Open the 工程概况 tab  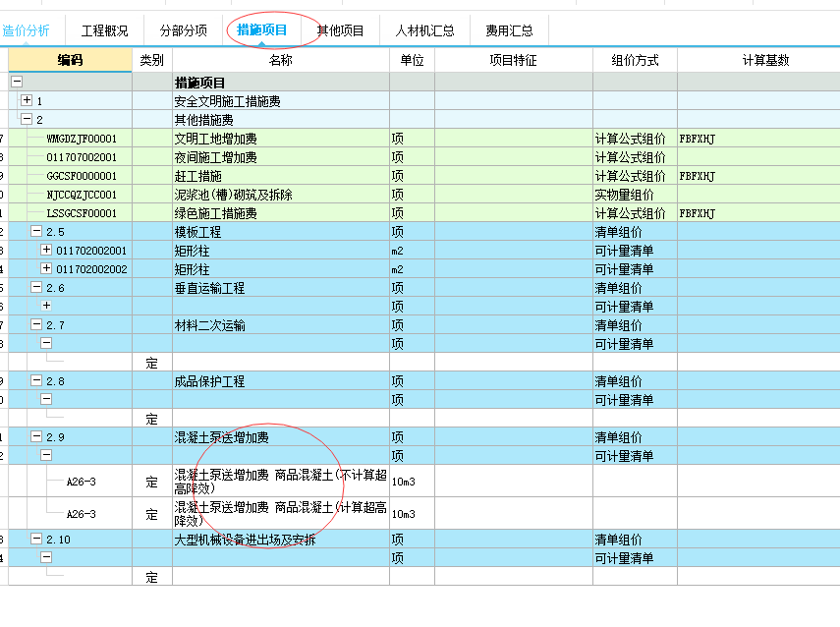click(x=104, y=30)
